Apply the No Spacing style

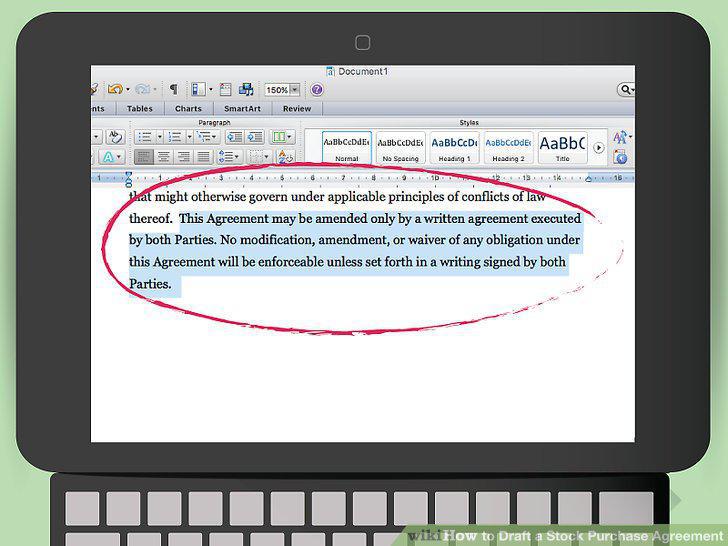tap(401, 147)
